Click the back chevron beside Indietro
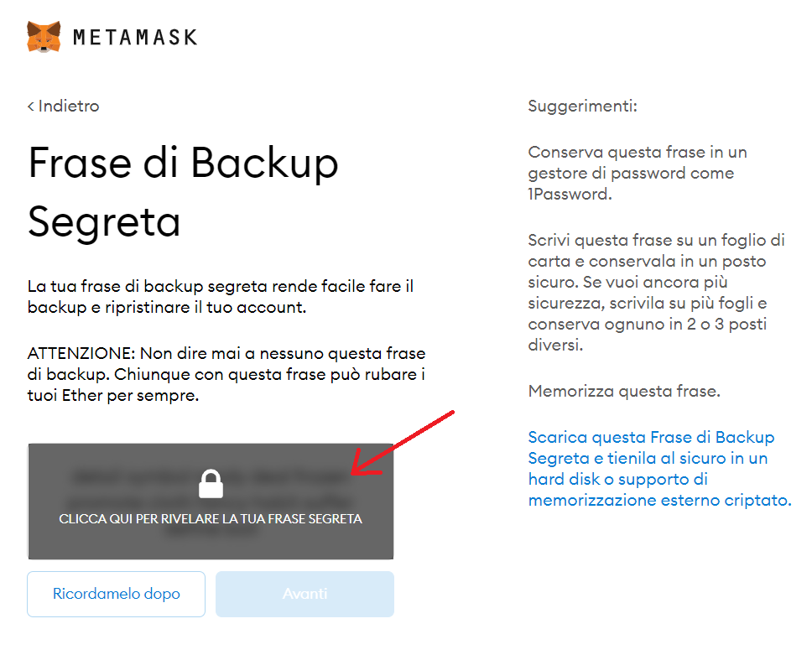The width and height of the screenshot is (812, 655). point(31,107)
